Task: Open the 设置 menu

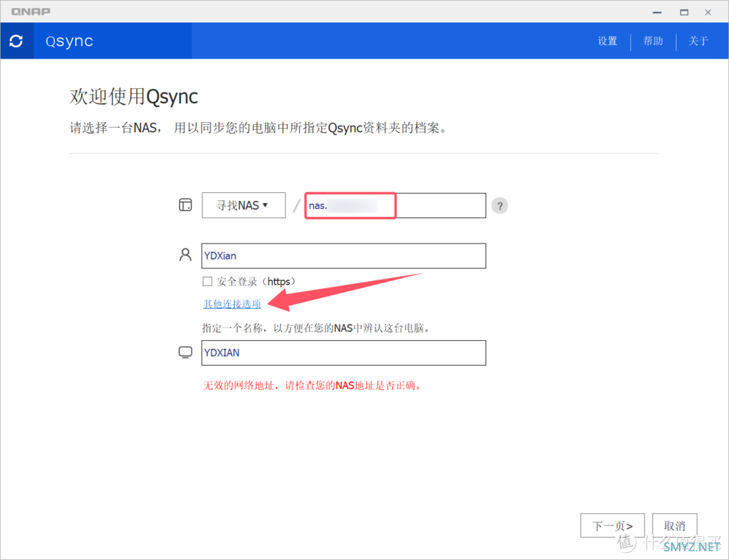Action: point(607,41)
